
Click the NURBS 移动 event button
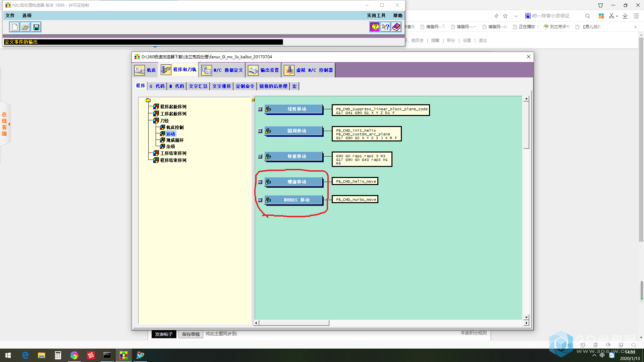coord(293,200)
